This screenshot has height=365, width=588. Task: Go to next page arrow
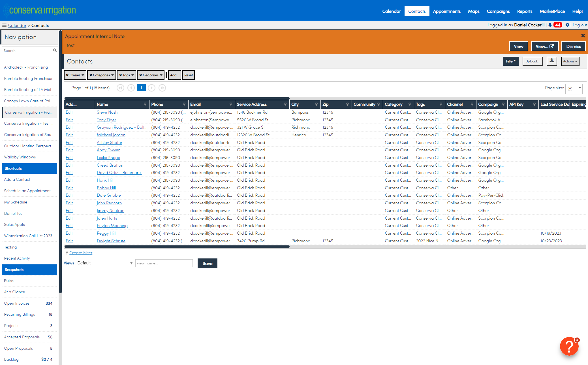click(x=152, y=88)
